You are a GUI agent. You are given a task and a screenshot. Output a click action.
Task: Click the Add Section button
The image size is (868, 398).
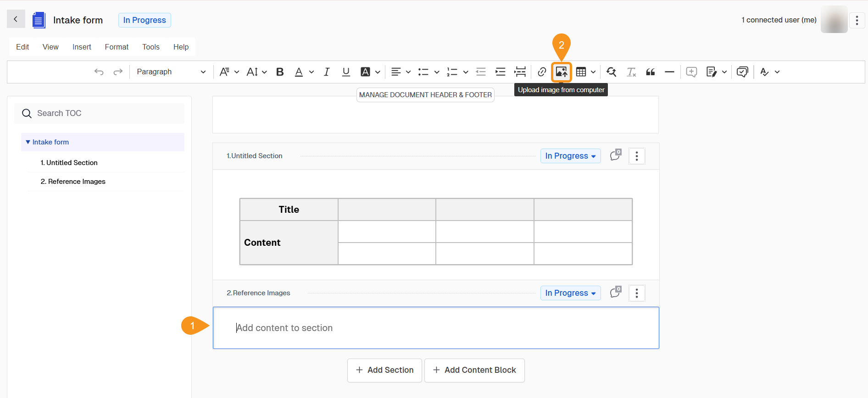tap(384, 370)
